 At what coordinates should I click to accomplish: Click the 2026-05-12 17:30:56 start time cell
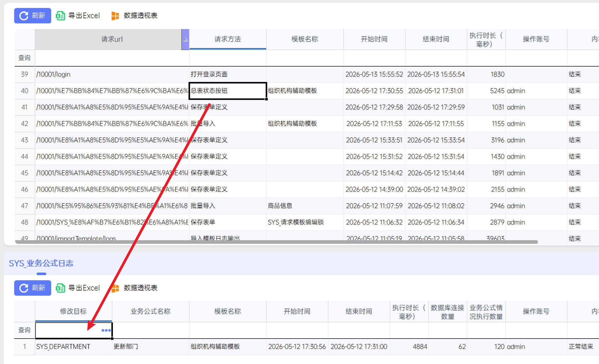pos(297,347)
